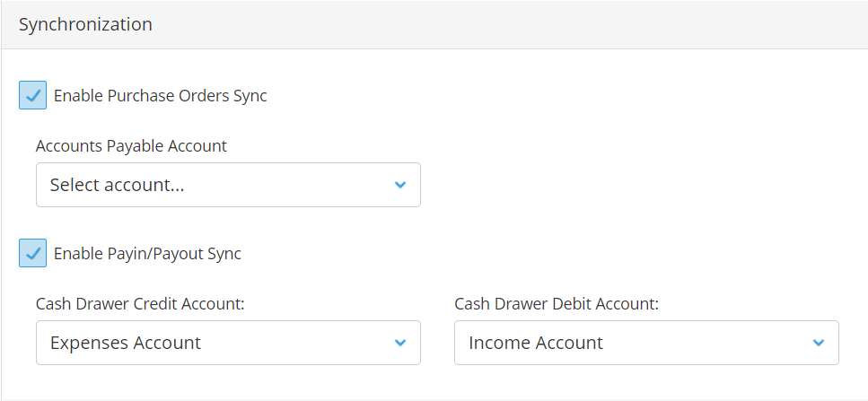868x401 pixels.
Task: Click the chevron arrow beside Income Account
Action: click(x=818, y=343)
